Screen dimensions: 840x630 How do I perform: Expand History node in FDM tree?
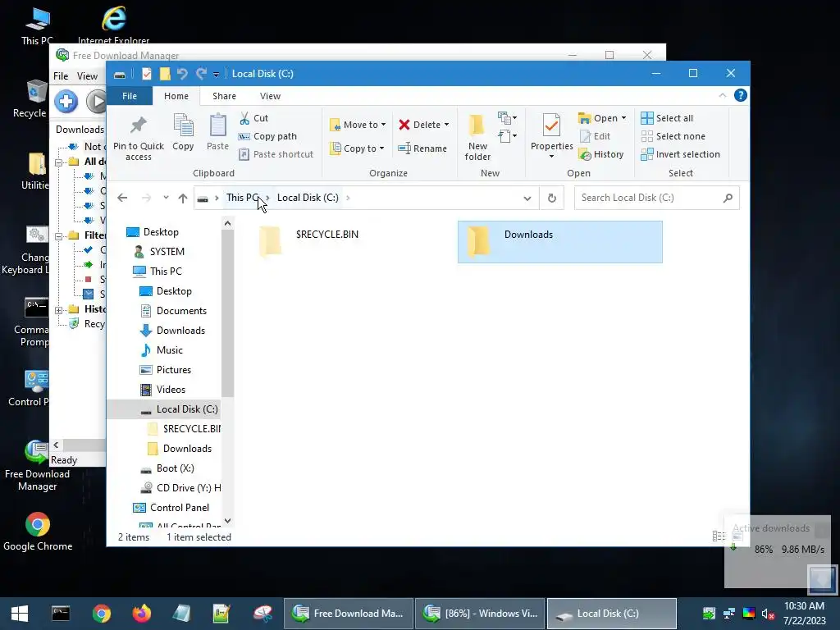pyautogui.click(x=59, y=309)
